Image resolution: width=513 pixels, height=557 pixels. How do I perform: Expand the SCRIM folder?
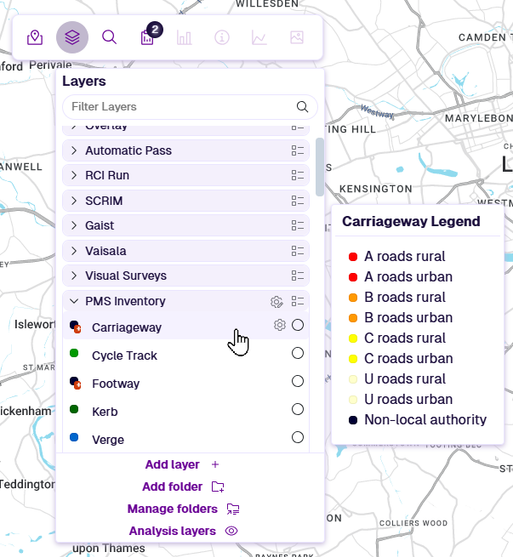tap(74, 201)
